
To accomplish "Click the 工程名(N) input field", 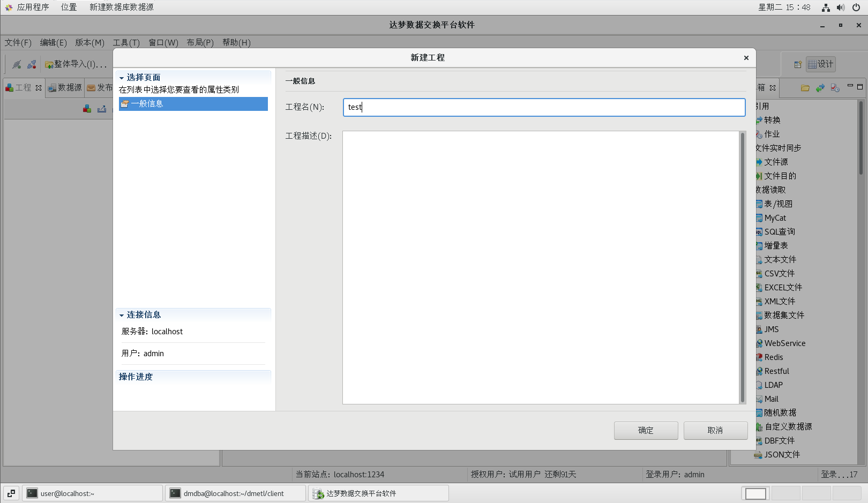I will click(544, 107).
